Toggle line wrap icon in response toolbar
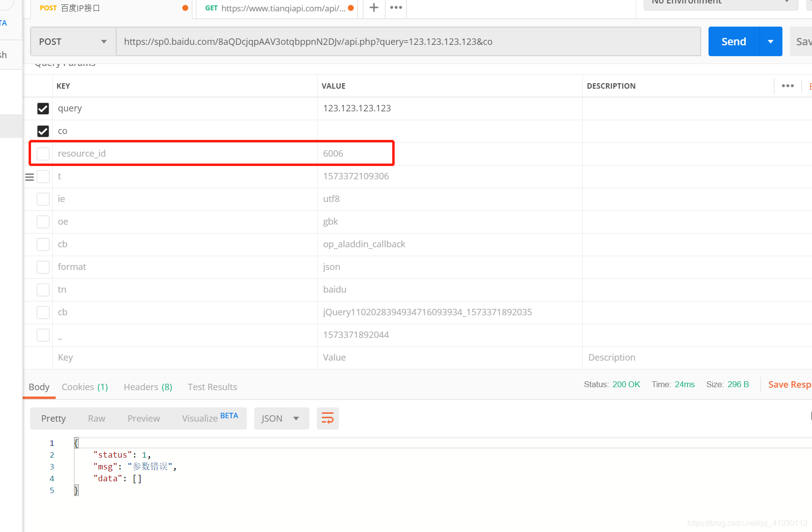This screenshot has height=532, width=812. point(328,418)
